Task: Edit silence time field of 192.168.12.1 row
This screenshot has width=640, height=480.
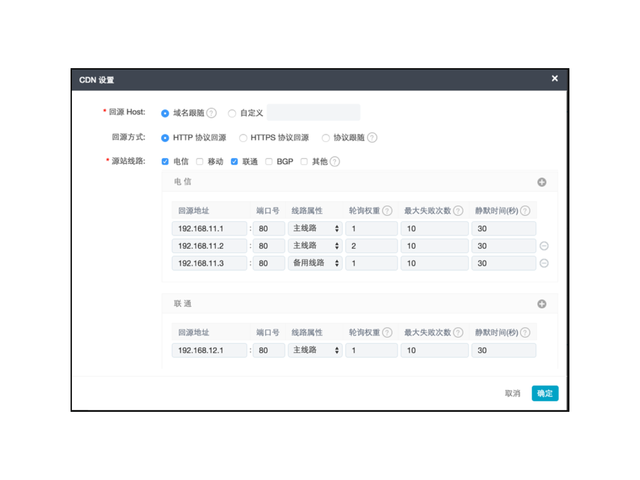Action: pos(504,350)
